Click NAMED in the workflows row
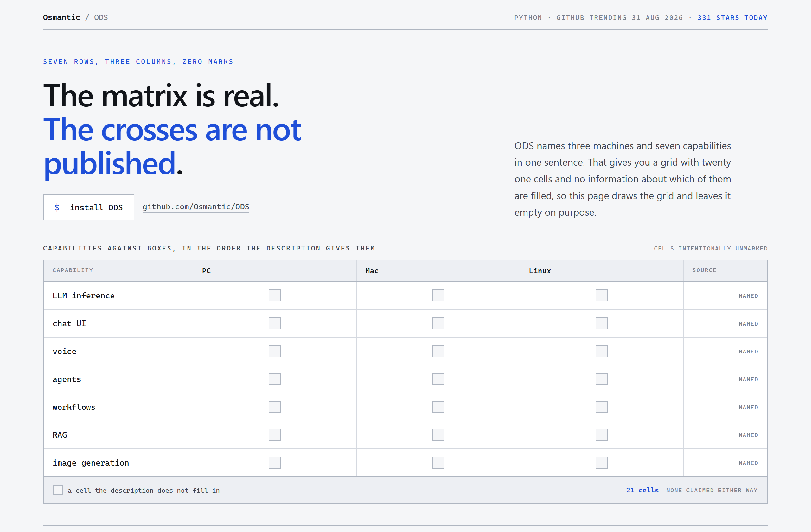This screenshot has height=532, width=811. [748, 408]
